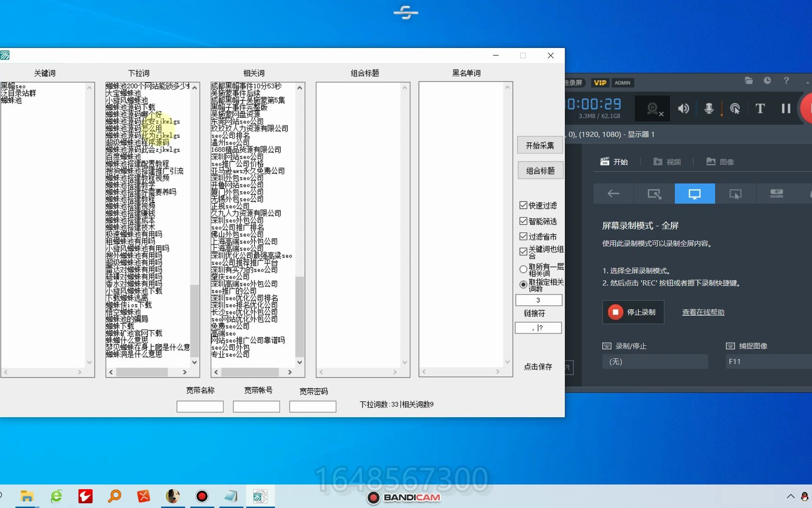The height and width of the screenshot is (508, 812).
Task: Open the orange magnifier search app in taskbar
Action: pyautogui.click(x=115, y=496)
